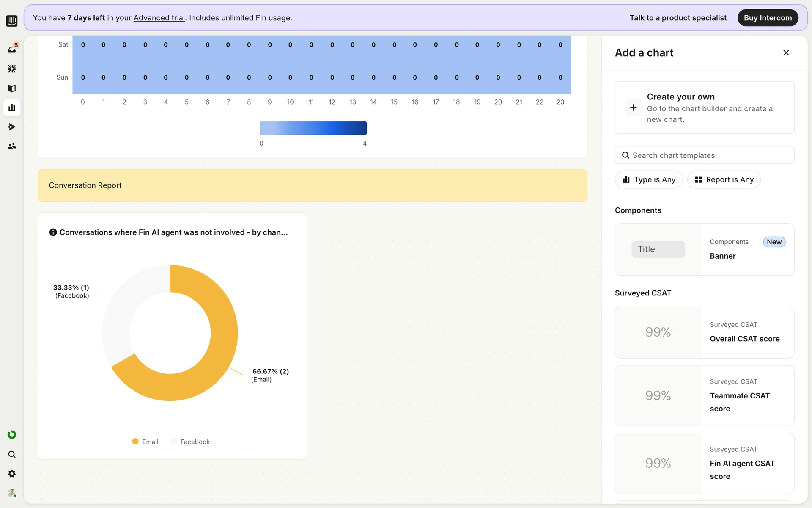Open the Outbound paper plane icon

[x=12, y=127]
